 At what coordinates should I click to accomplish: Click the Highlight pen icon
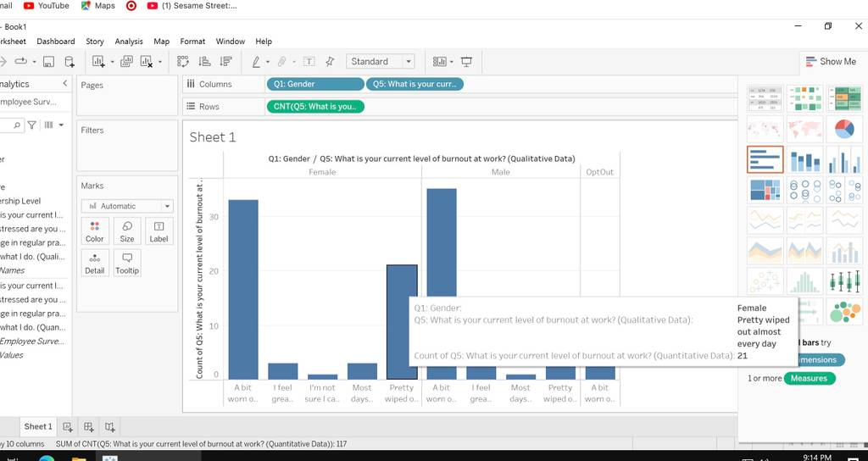pos(256,61)
